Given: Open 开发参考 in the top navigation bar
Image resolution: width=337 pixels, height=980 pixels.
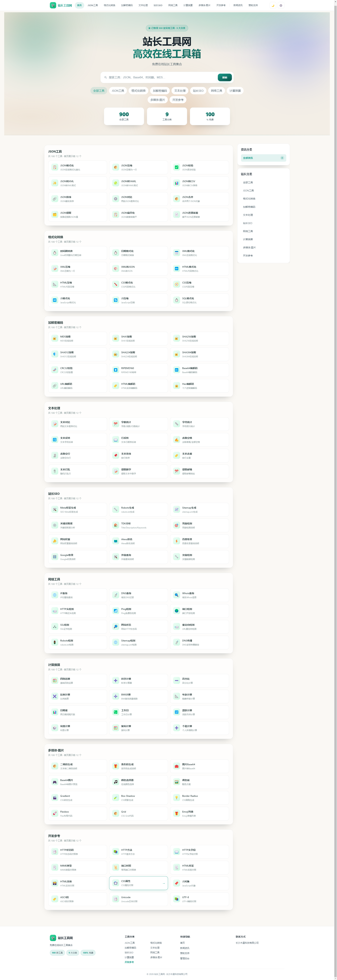Looking at the screenshot, I should click(221, 5).
